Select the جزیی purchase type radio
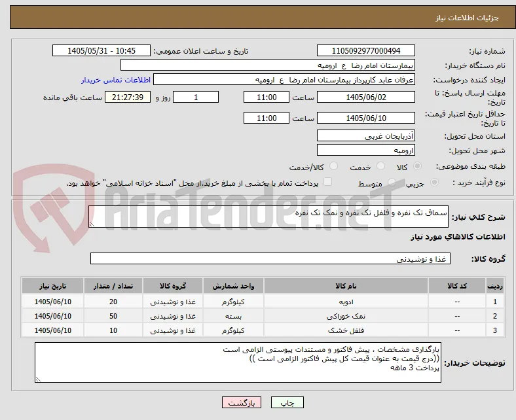The height and width of the screenshot is (420, 516). pos(434,183)
